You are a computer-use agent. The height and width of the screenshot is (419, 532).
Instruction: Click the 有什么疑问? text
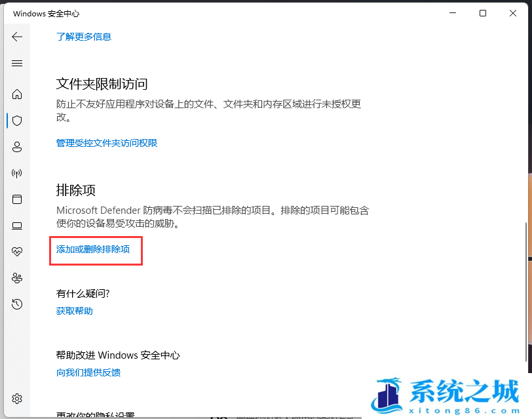(83, 293)
